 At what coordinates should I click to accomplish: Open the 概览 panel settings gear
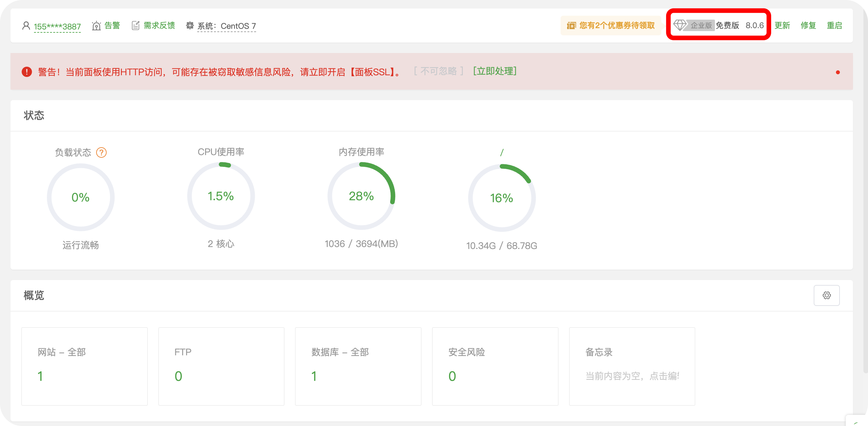tap(826, 295)
